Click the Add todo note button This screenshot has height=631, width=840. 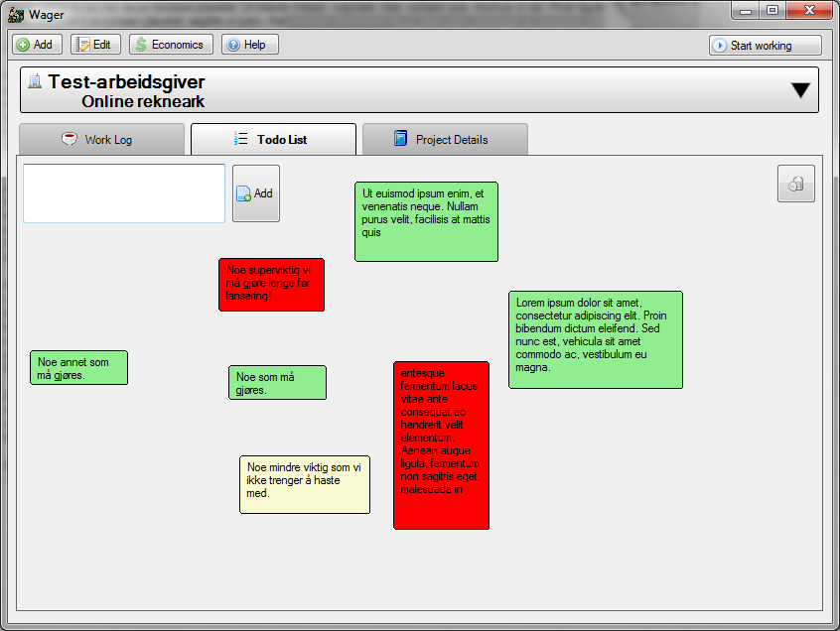point(256,193)
